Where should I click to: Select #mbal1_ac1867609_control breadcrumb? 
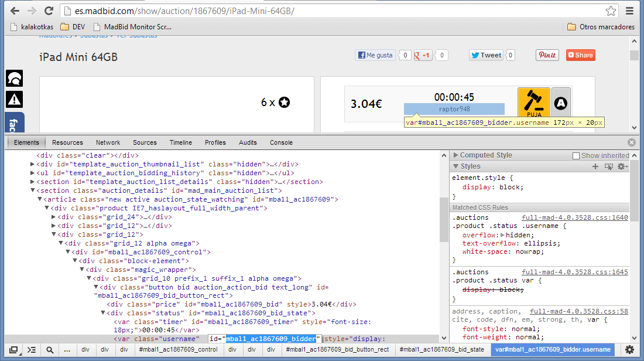(178, 349)
